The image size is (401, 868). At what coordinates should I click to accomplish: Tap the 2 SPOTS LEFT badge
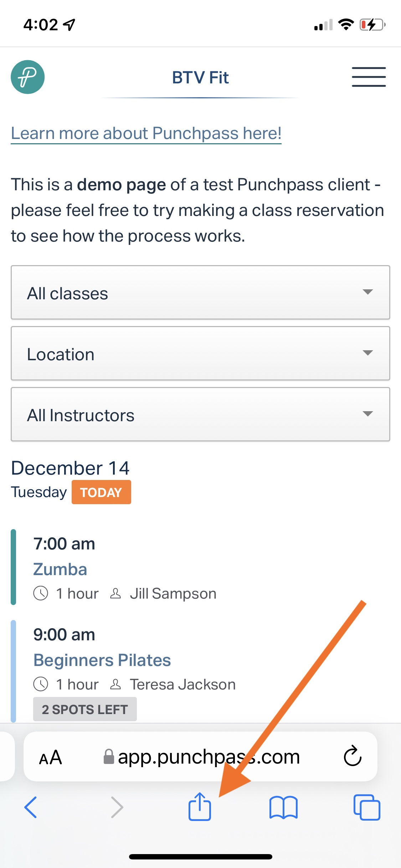point(85,709)
